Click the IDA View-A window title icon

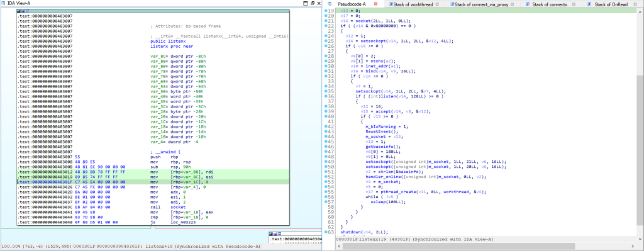(4, 3)
